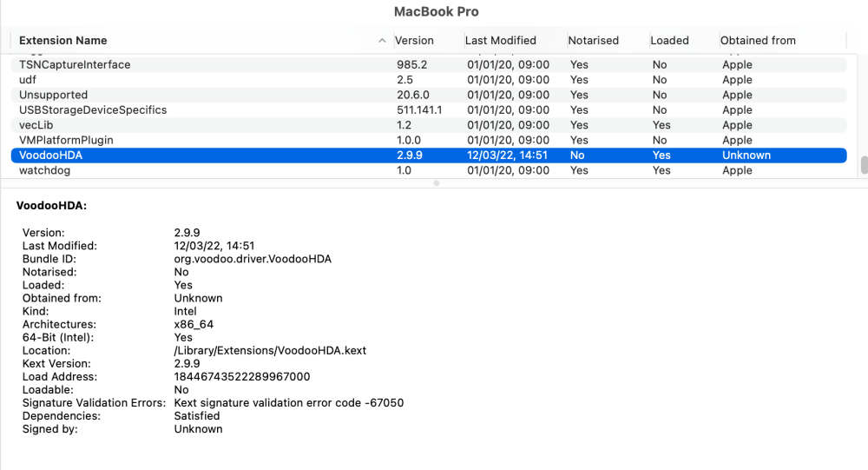Click Load Address value 18446743522289967000

tap(242, 377)
